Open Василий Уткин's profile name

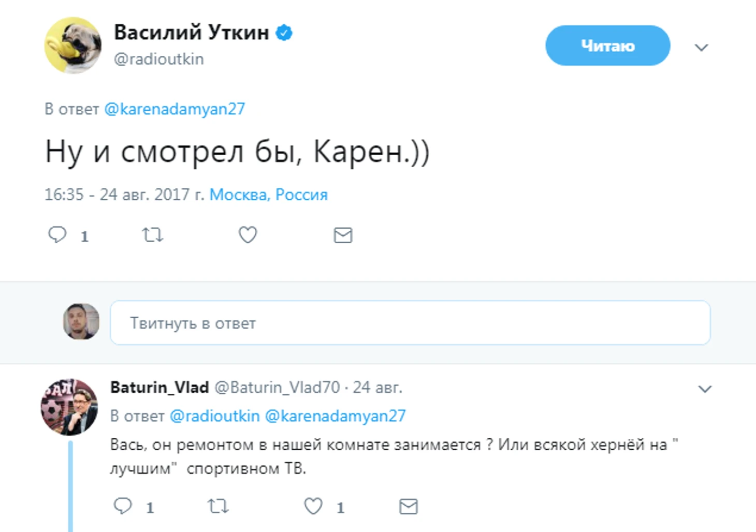(x=191, y=33)
